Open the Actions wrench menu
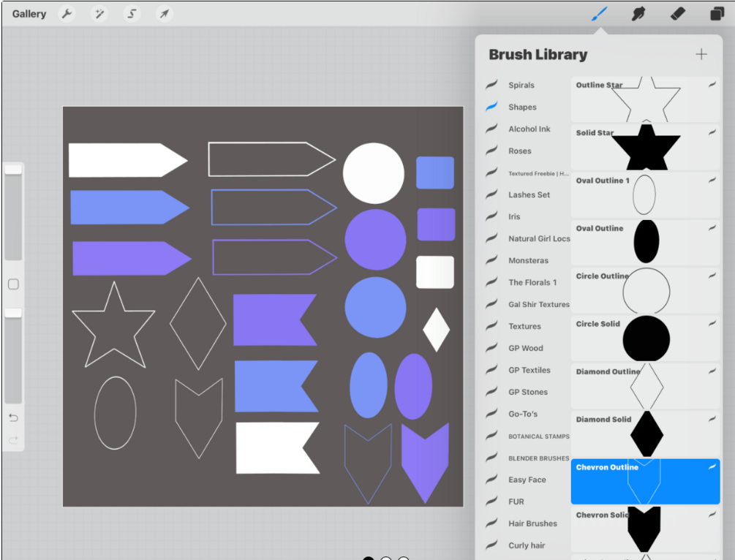This screenshot has width=735, height=560. pyautogui.click(x=67, y=14)
